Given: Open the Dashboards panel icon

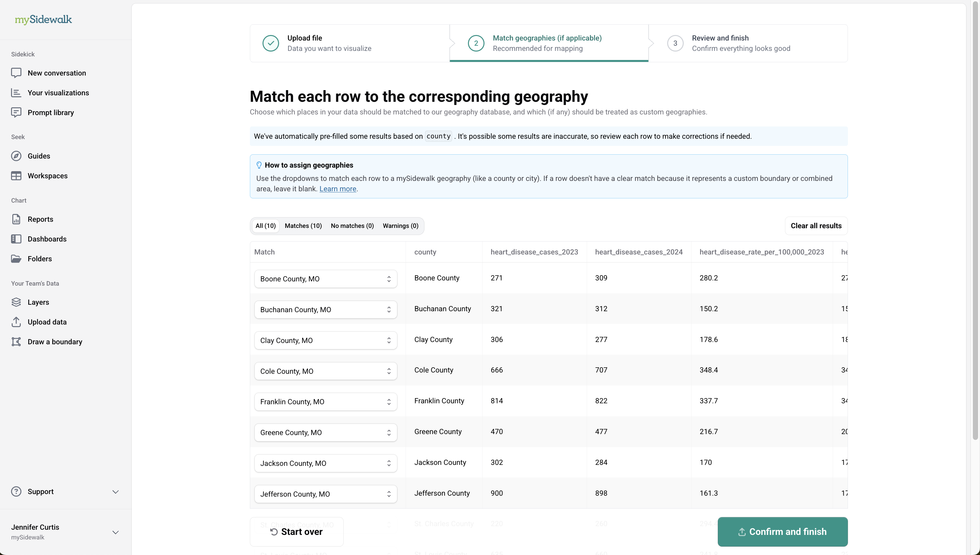Looking at the screenshot, I should [16, 239].
